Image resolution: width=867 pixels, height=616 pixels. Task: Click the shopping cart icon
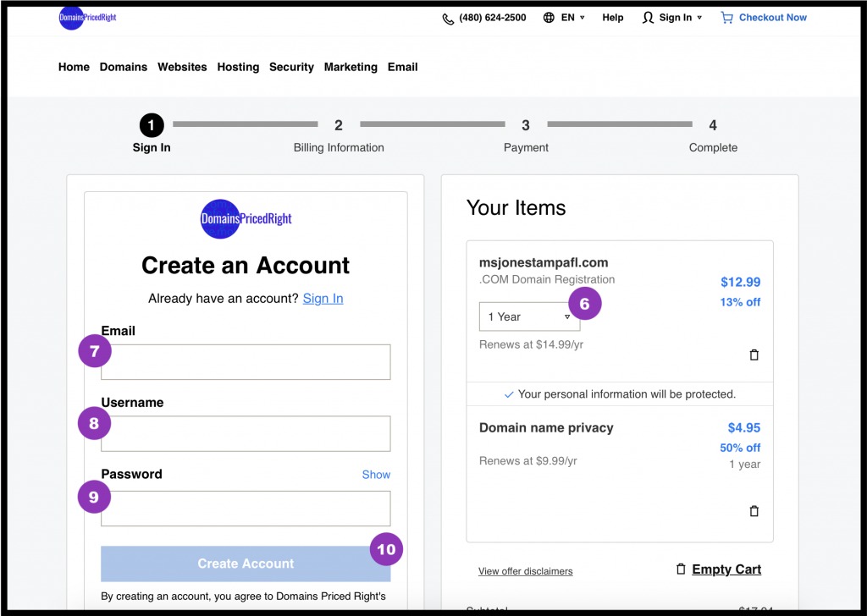[726, 18]
